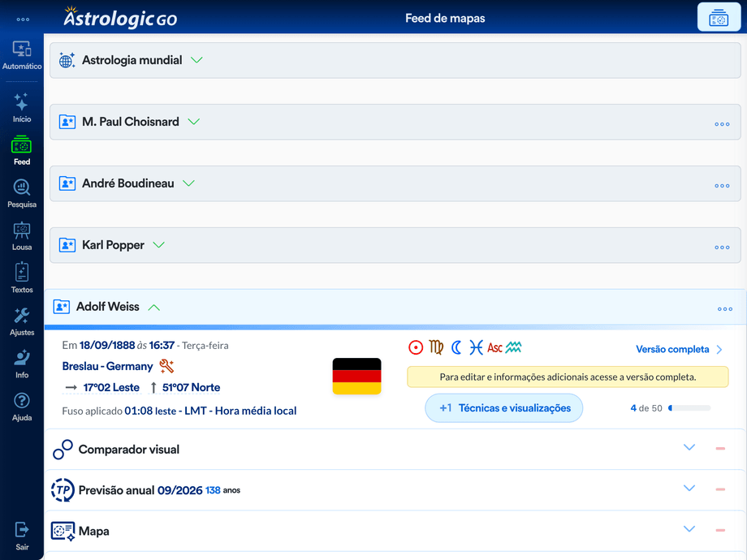Click the André Boudineau profile icon
The width and height of the screenshot is (747, 560).
point(67,183)
